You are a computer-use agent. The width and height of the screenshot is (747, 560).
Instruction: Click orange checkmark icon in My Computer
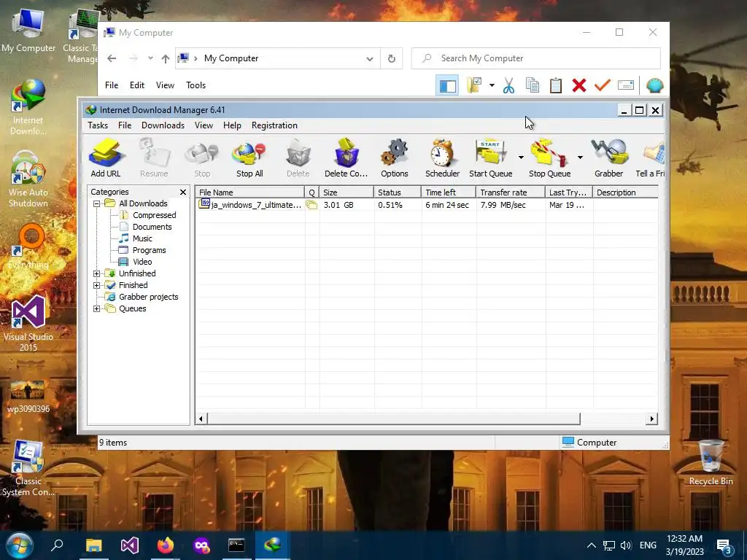point(602,86)
